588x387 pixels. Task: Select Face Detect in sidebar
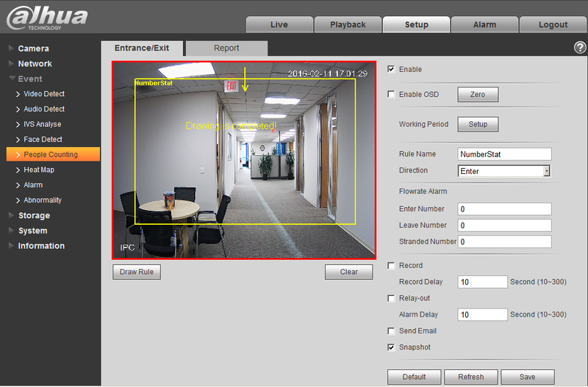coord(43,140)
